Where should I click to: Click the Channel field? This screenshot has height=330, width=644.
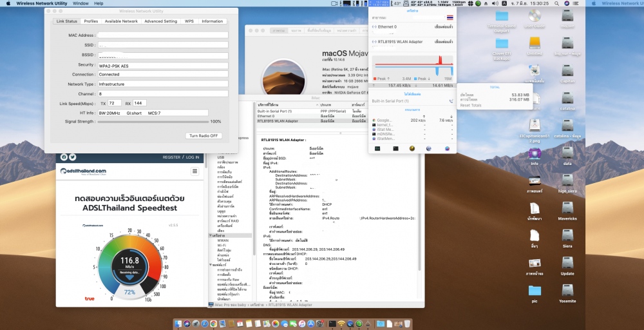coord(163,93)
